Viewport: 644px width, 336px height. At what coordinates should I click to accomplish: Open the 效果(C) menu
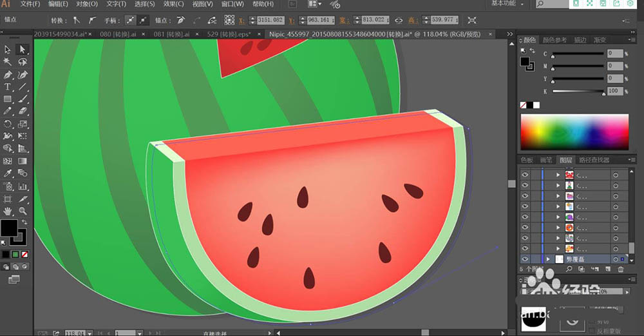(x=174, y=4)
